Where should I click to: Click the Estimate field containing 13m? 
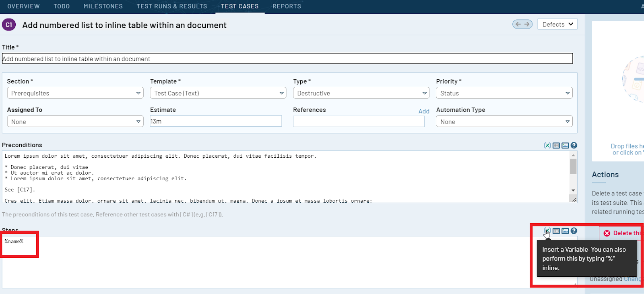pos(216,121)
